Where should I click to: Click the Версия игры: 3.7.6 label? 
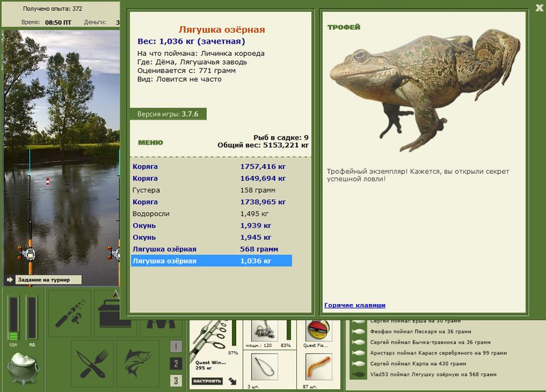click(168, 114)
